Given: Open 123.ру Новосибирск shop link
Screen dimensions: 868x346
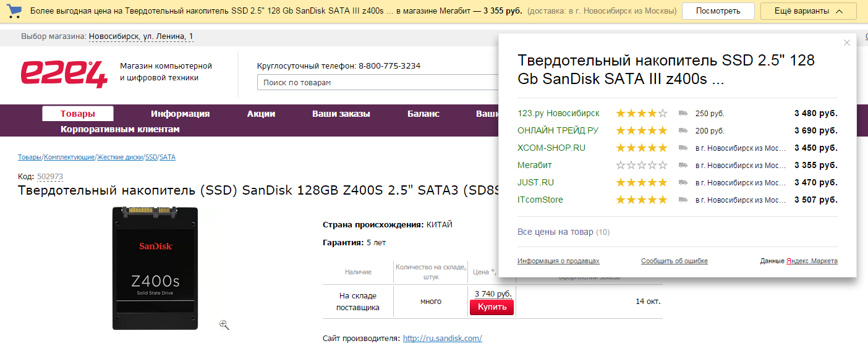Looking at the screenshot, I should coord(558,114).
